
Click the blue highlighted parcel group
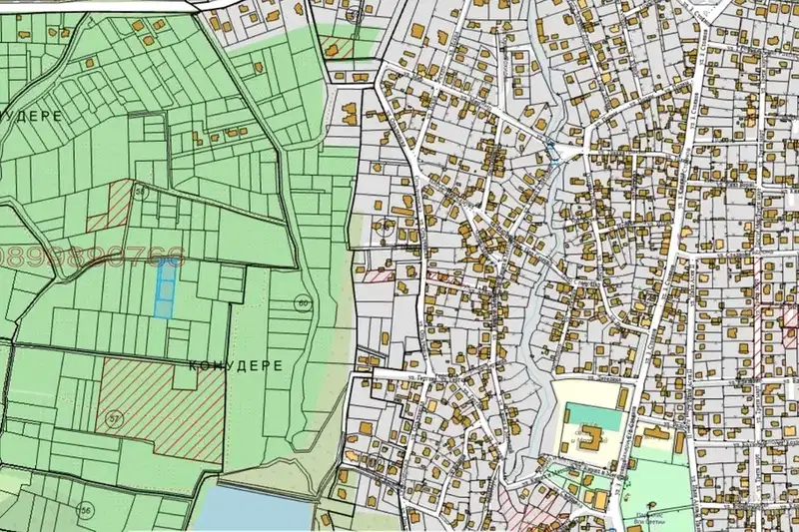(165, 290)
